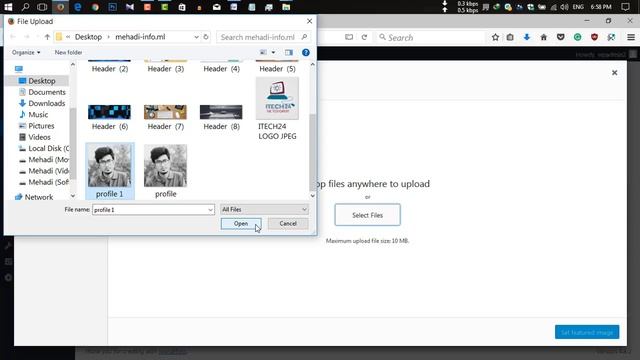Select the Header (6) image file
Screen dimensions: 640x360
[x=109, y=117]
